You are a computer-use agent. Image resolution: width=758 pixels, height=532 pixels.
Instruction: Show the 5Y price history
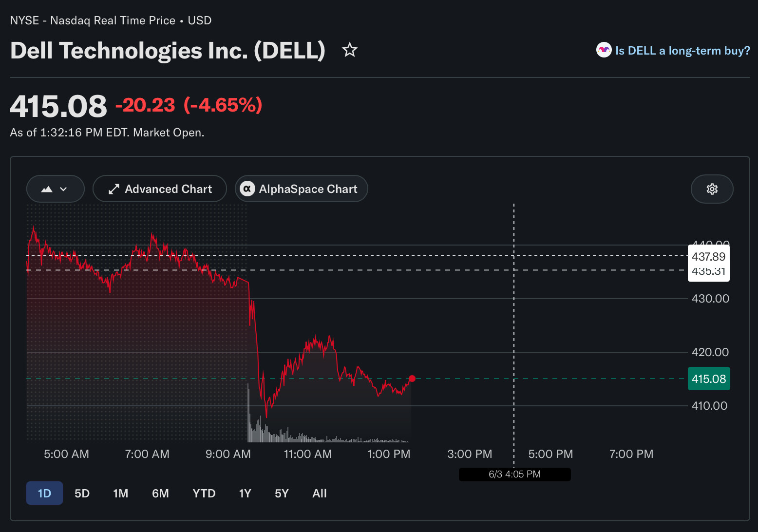point(282,493)
